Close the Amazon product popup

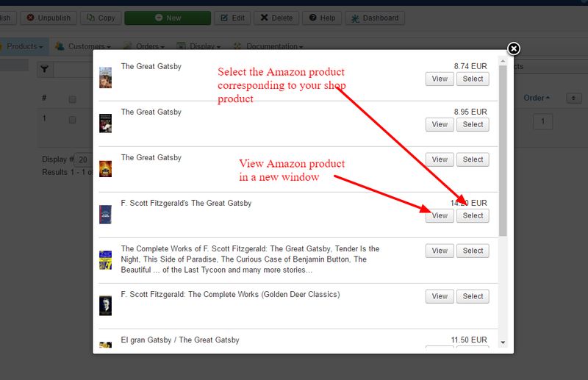513,49
